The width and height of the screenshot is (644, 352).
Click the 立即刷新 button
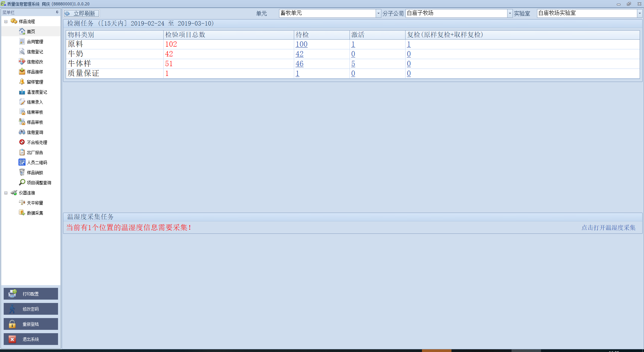click(x=82, y=13)
